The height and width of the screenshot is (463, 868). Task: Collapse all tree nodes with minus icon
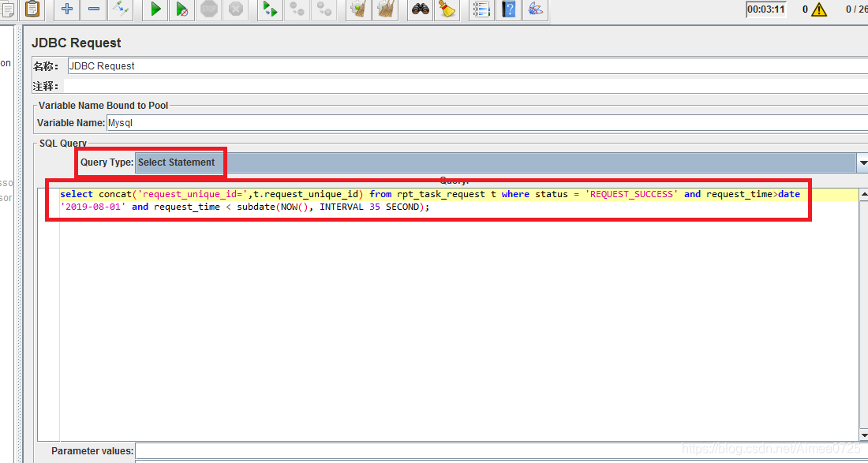(94, 9)
